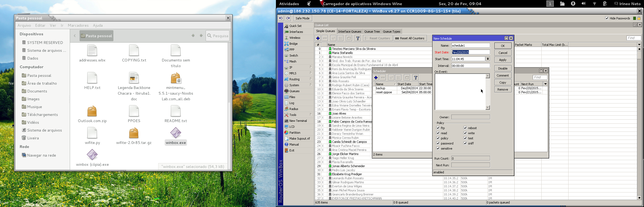Screen dimensions: 644x207
Task: Expand the Routing submenu arrow
Action: [310, 79]
